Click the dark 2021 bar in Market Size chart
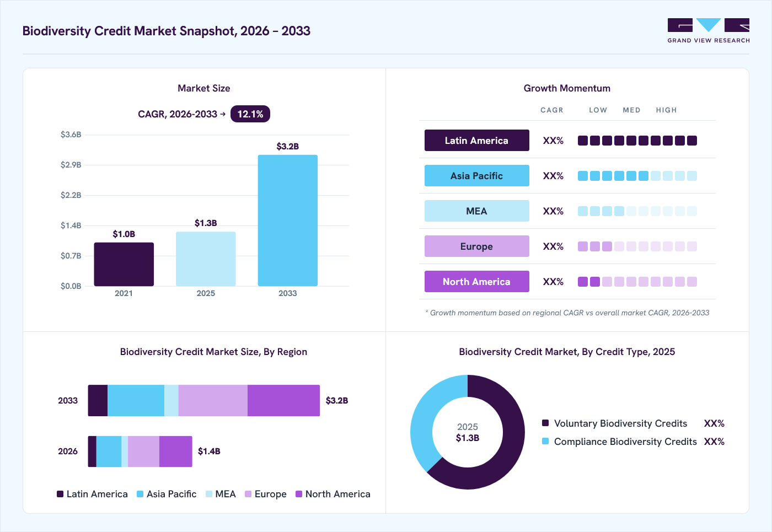772x532 pixels. pos(124,265)
